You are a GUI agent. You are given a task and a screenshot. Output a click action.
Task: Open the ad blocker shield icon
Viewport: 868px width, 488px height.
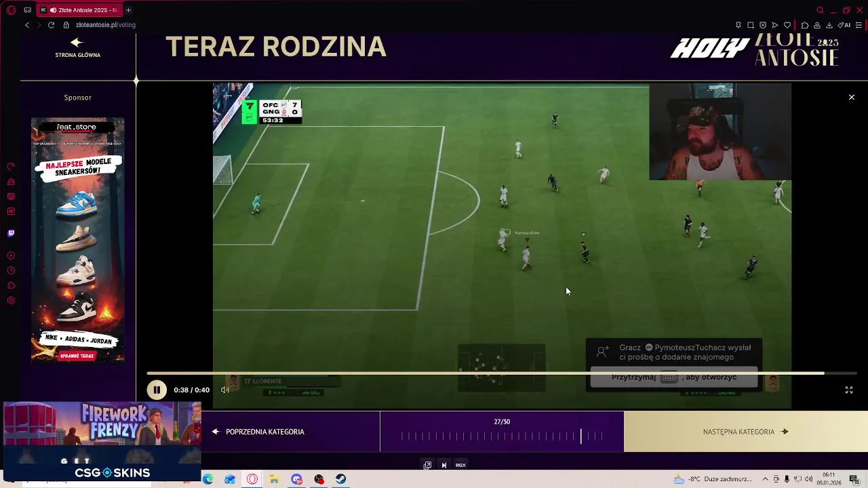pyautogui.click(x=763, y=25)
